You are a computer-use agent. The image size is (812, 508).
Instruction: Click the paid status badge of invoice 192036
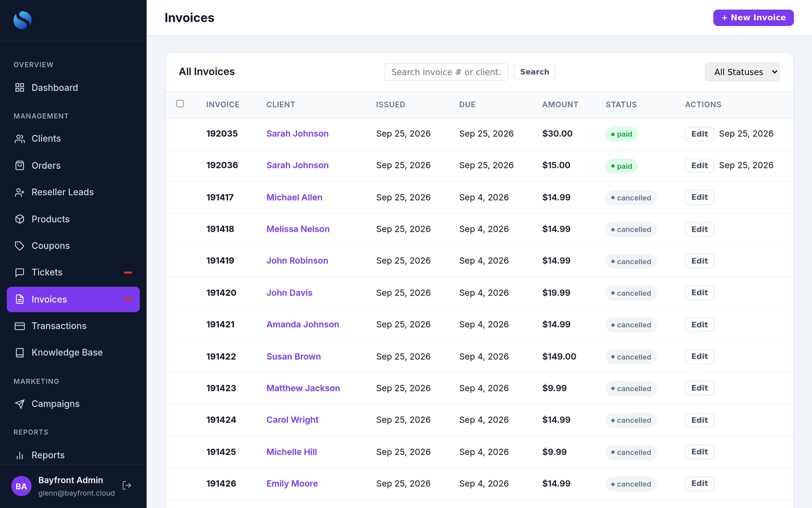pyautogui.click(x=621, y=166)
